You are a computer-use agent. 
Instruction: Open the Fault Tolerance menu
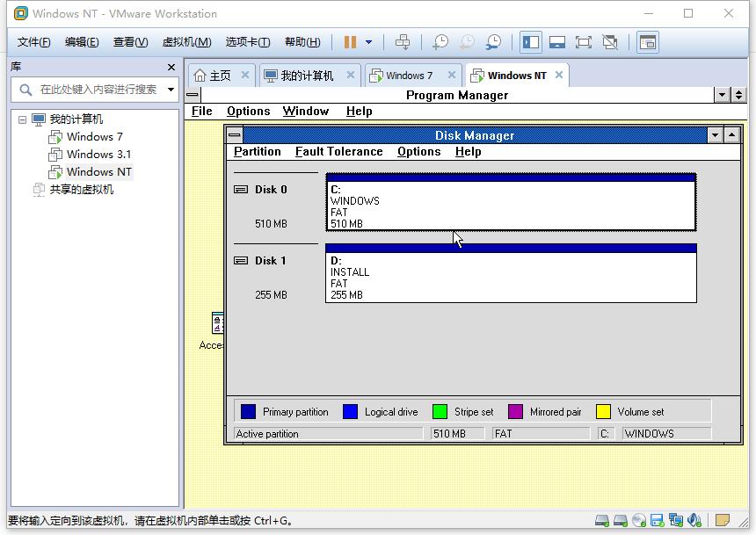point(339,152)
